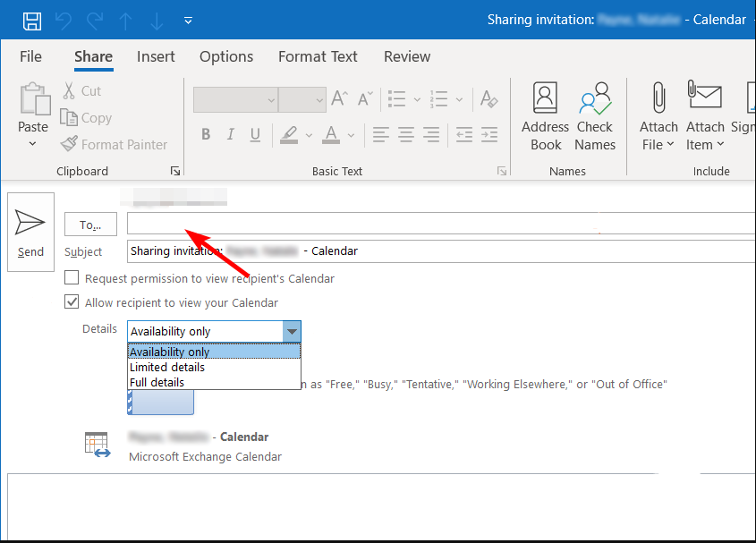
Task: Expand the Bullets style dropdown arrow
Action: 417,99
